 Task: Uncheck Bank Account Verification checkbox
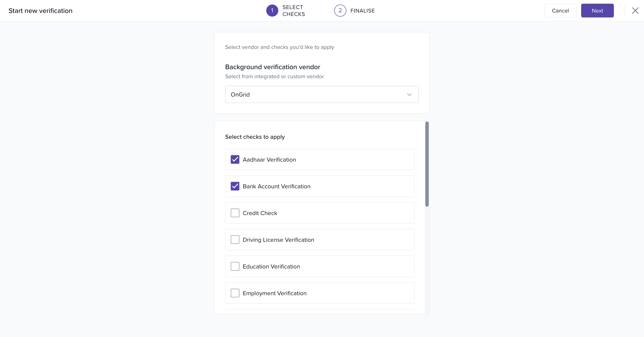235,186
